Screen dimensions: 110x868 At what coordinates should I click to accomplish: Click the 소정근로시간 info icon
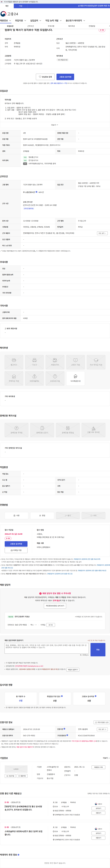click(37, 192)
